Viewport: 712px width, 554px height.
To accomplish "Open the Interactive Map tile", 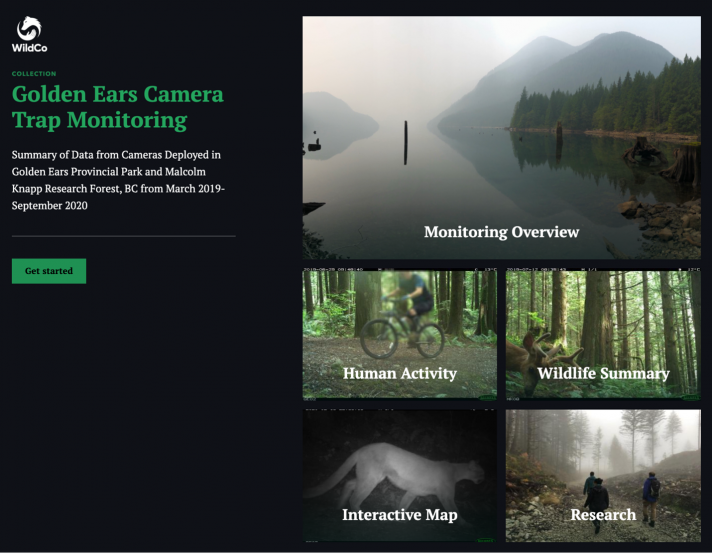I will pos(400,476).
